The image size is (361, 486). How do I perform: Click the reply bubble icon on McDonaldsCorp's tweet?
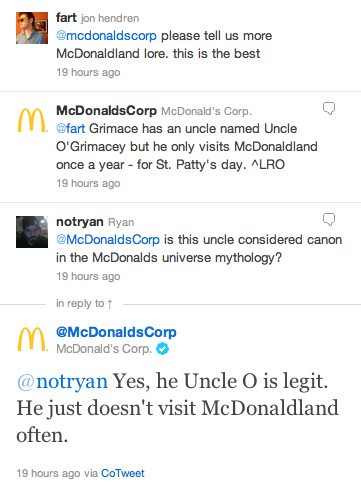coord(329,108)
